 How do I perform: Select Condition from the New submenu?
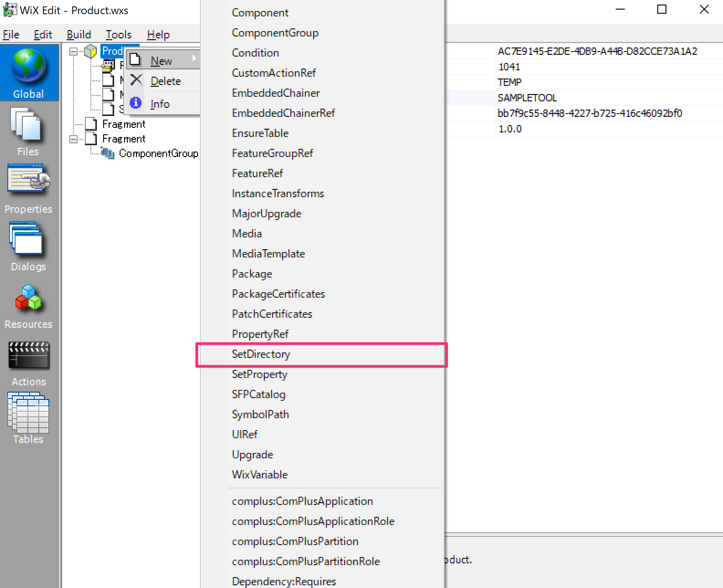pos(321,53)
